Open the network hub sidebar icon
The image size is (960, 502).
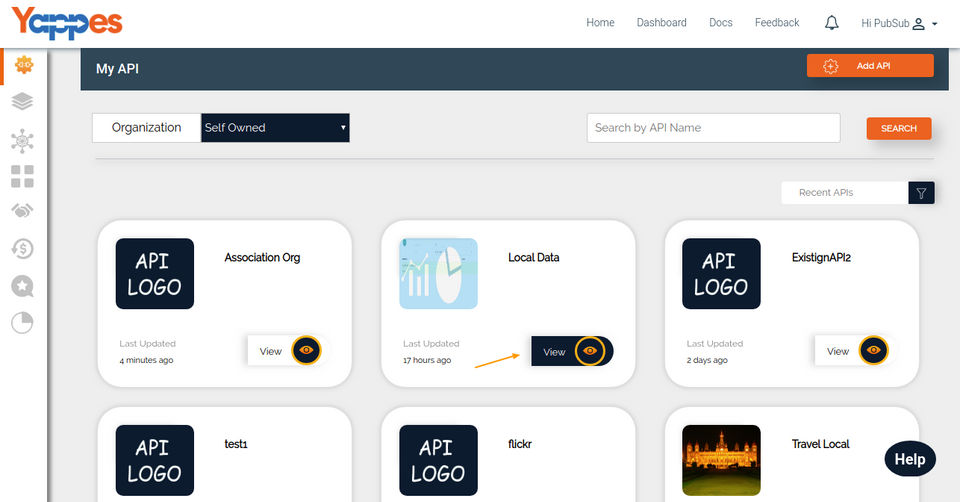(22, 141)
